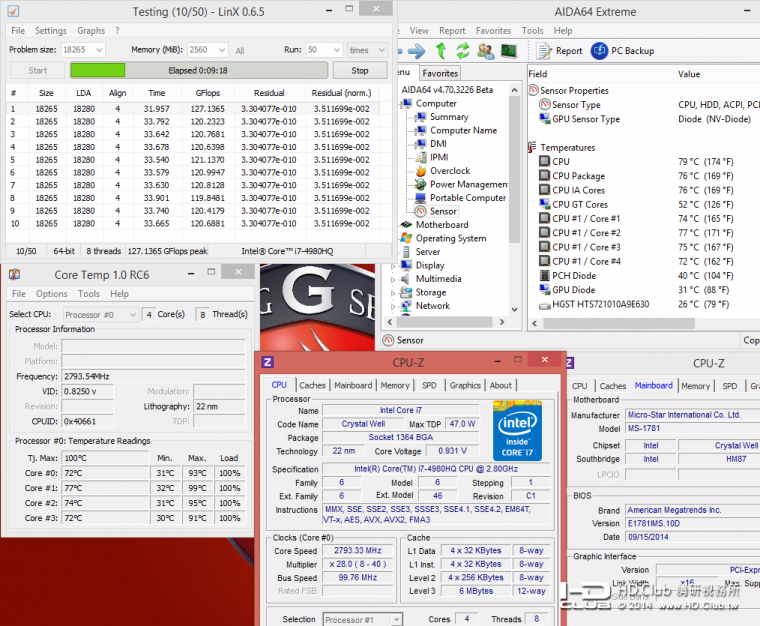The height and width of the screenshot is (626, 760).
Task: Switch to the Caches tab in CPU-Z
Action: 312,385
